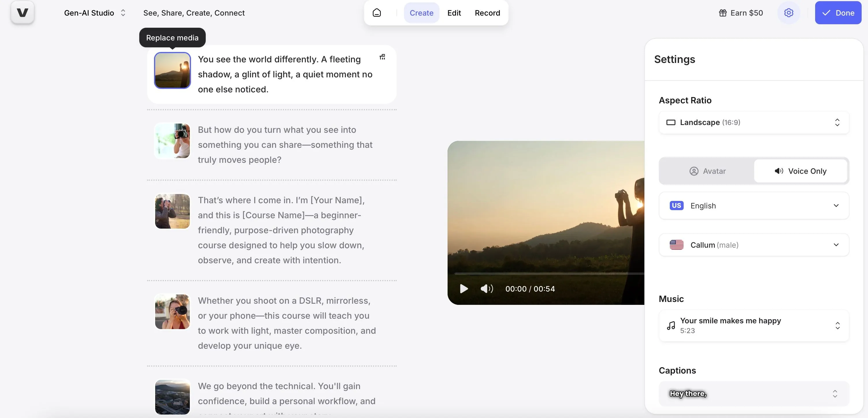Switch to the Edit tab
This screenshot has height=418, width=868.
click(454, 13)
